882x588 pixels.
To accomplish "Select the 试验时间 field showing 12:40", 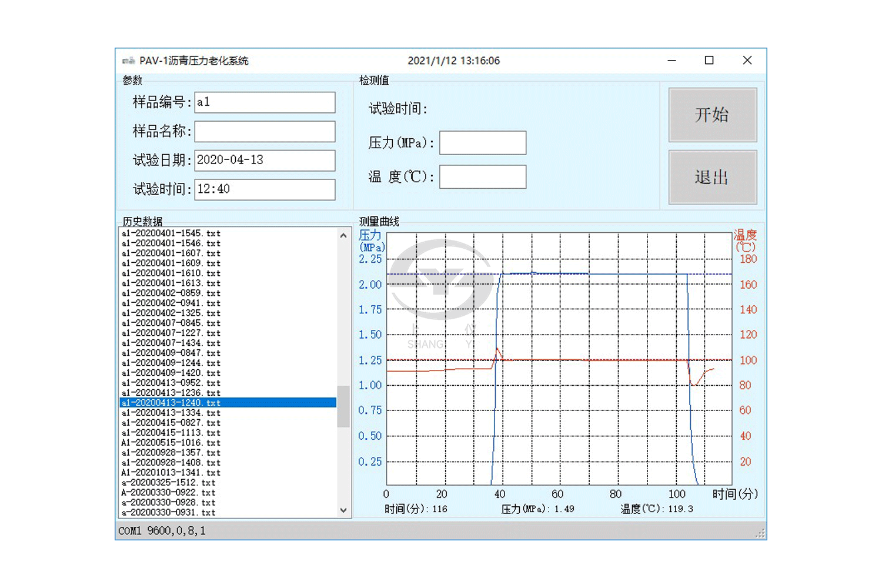I will point(265,189).
